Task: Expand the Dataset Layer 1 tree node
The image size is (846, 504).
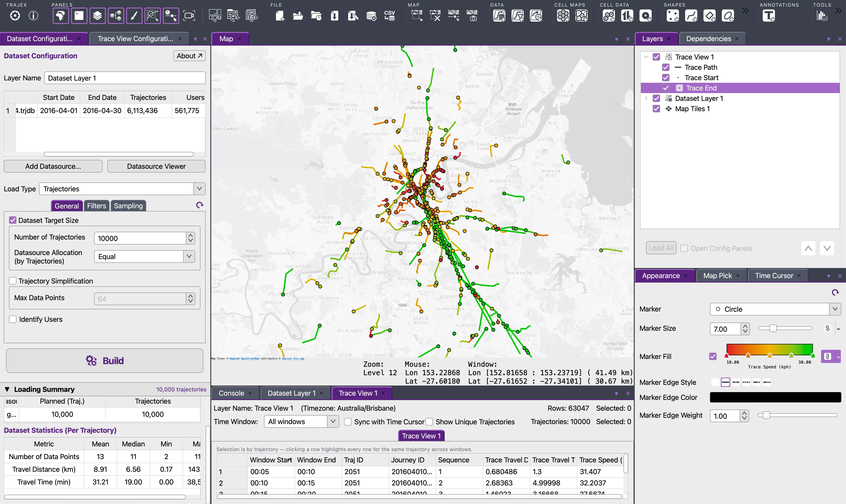Action: tap(646, 98)
